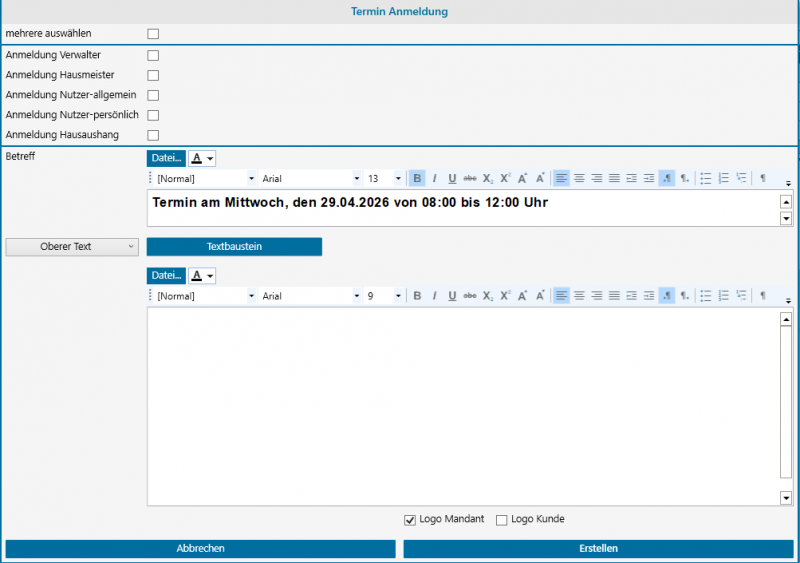
Task: Expand lower text toolbar overflow options
Action: pos(788,300)
